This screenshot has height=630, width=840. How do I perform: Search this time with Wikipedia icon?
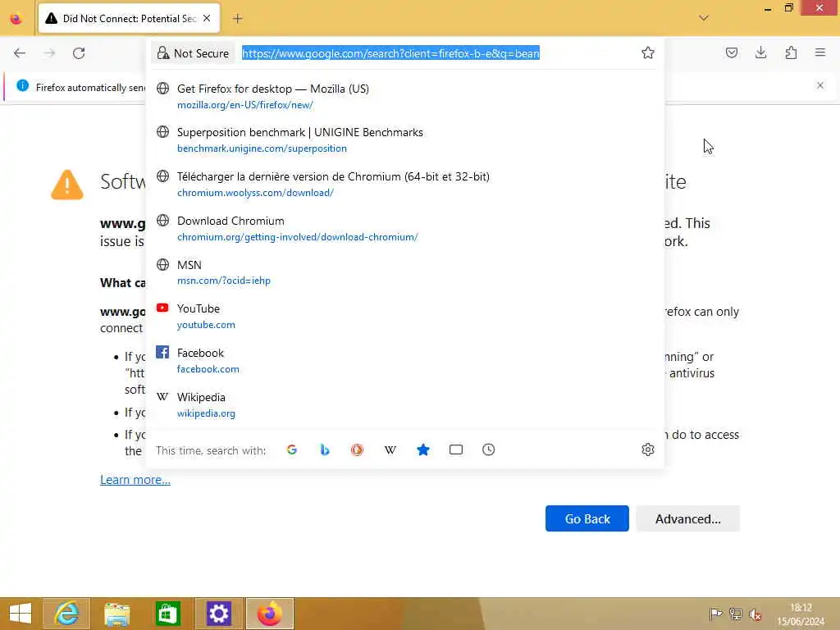390,450
